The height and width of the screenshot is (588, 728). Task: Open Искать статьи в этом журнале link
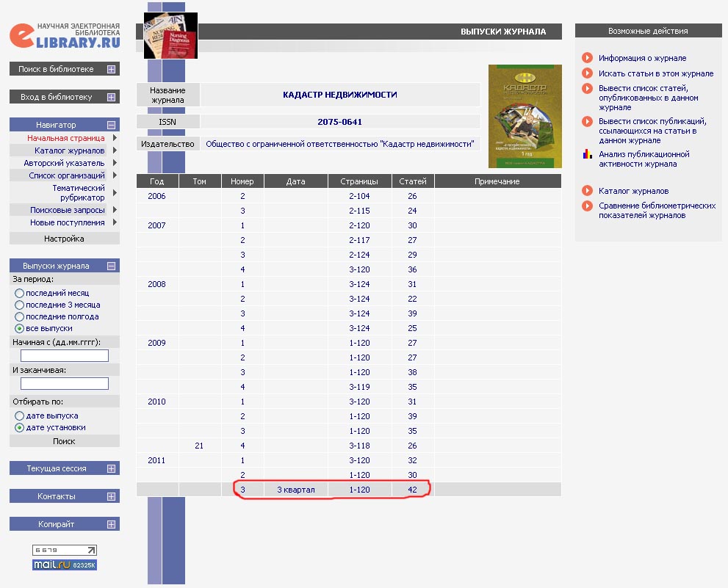(655, 73)
